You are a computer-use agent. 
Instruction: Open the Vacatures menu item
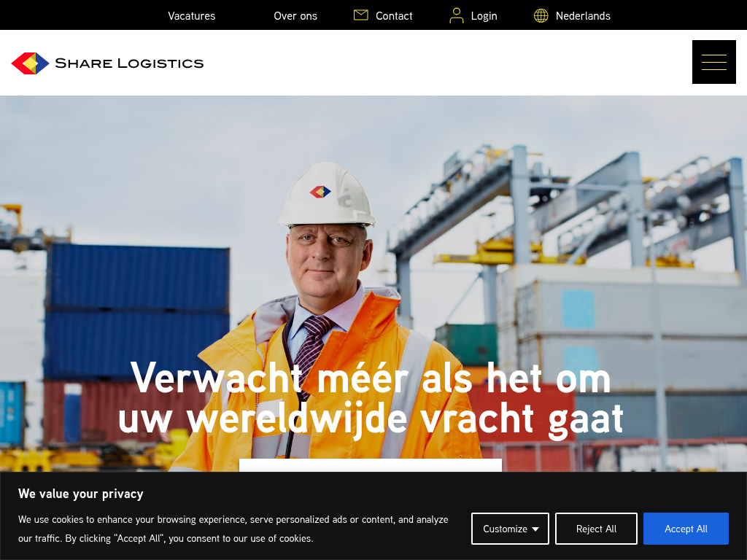[x=192, y=16]
